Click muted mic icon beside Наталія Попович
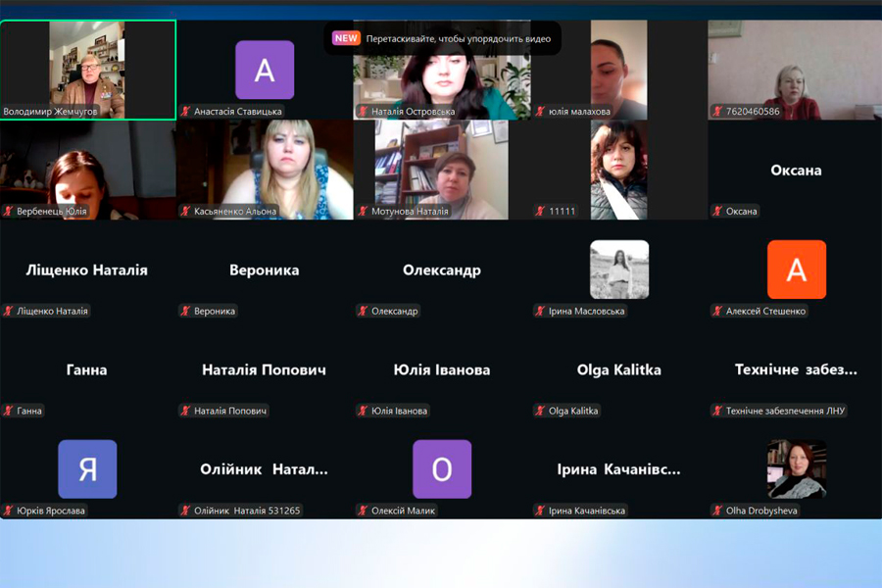 (x=185, y=411)
